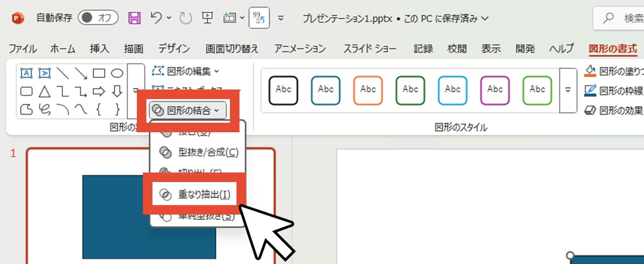Open the 図形の結合 dropdown
Screen dimensions: 644x264
click(188, 110)
